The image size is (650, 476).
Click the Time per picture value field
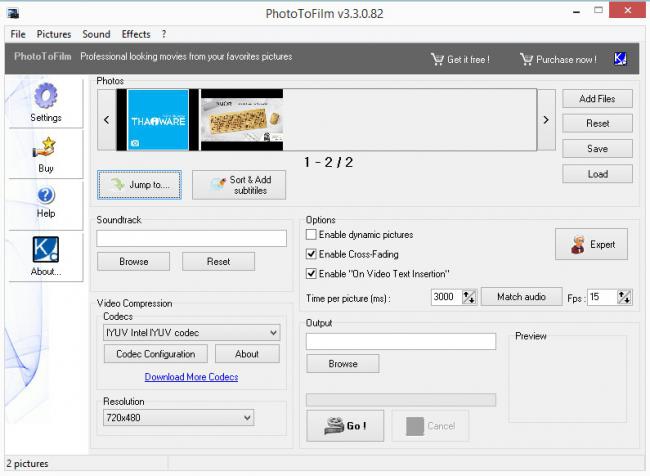coord(446,297)
